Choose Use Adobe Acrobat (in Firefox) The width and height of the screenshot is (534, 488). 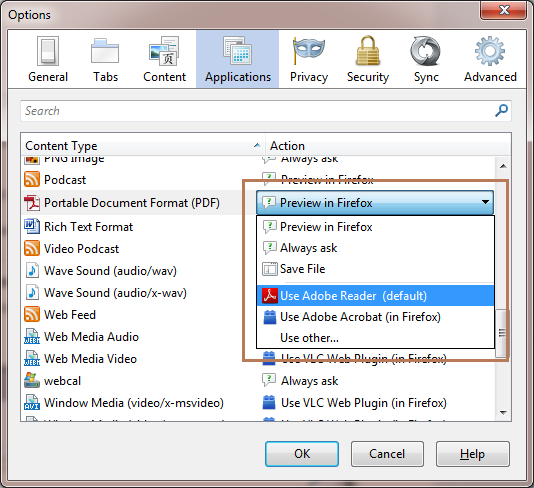pyautogui.click(x=375, y=317)
